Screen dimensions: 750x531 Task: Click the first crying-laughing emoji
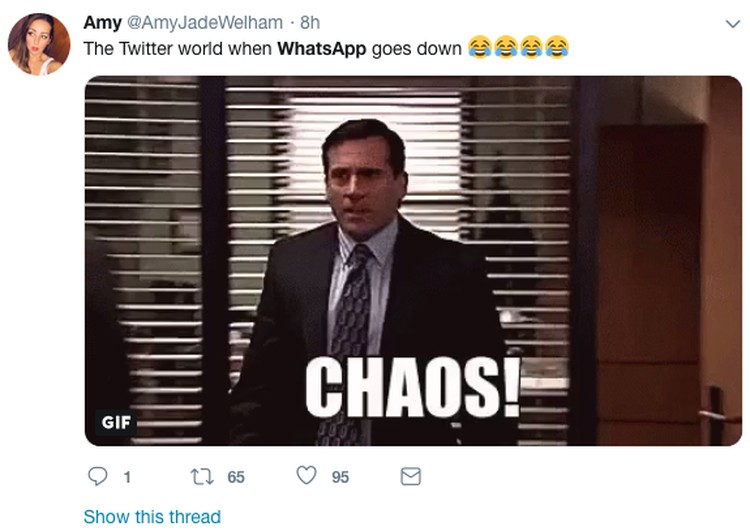click(x=480, y=47)
